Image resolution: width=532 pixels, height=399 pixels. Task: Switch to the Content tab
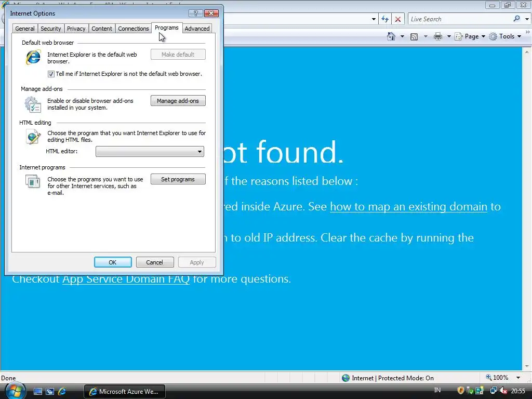click(102, 29)
